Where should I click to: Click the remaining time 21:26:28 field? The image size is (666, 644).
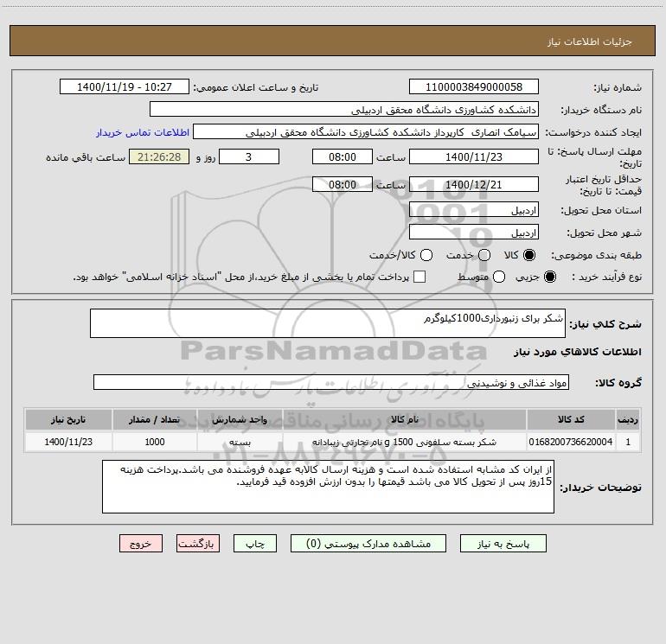pyautogui.click(x=159, y=156)
